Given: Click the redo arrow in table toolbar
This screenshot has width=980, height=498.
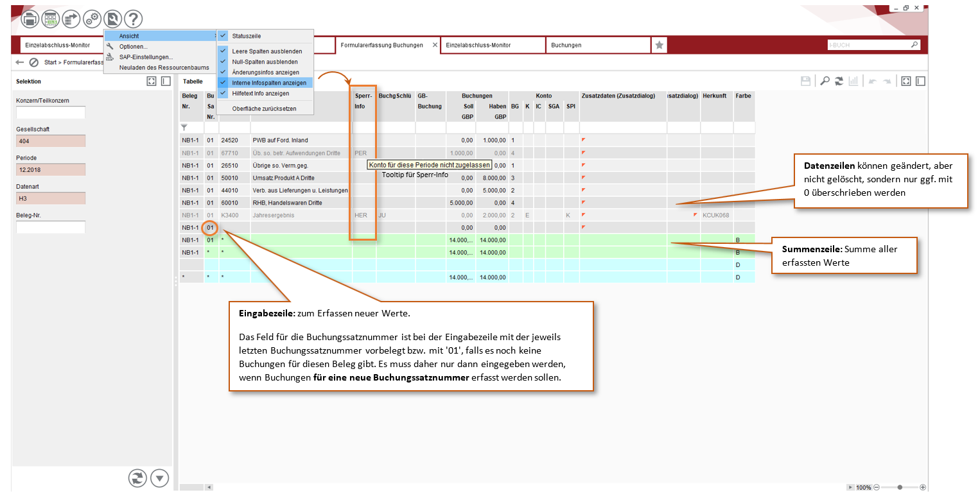Looking at the screenshot, I should (x=887, y=82).
